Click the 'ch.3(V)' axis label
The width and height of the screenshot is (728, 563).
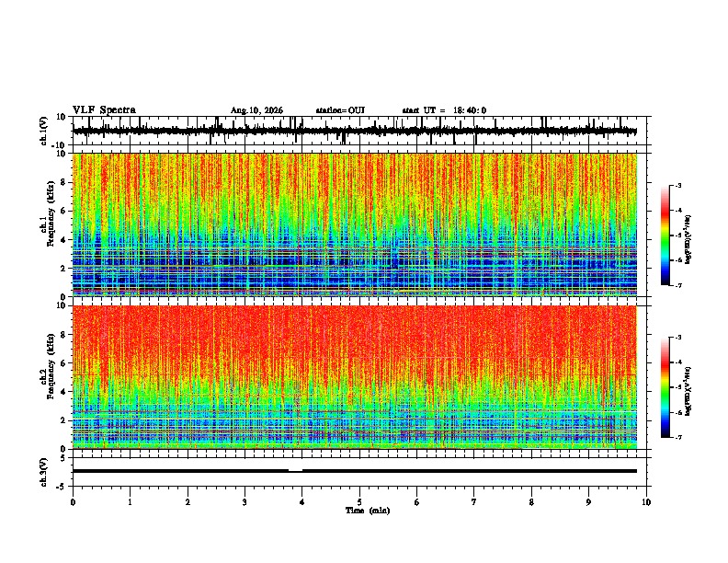(44, 472)
